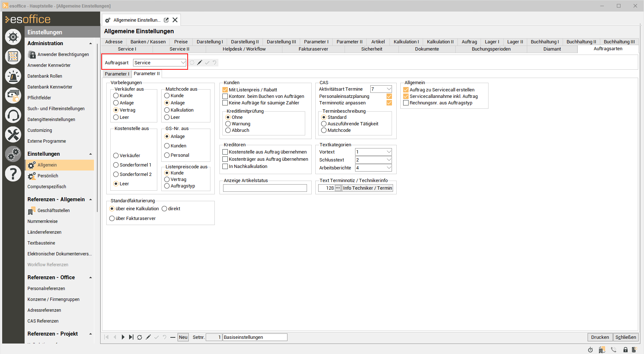Open the Sicherheit tab
This screenshot has width=644, height=354.
click(371, 49)
